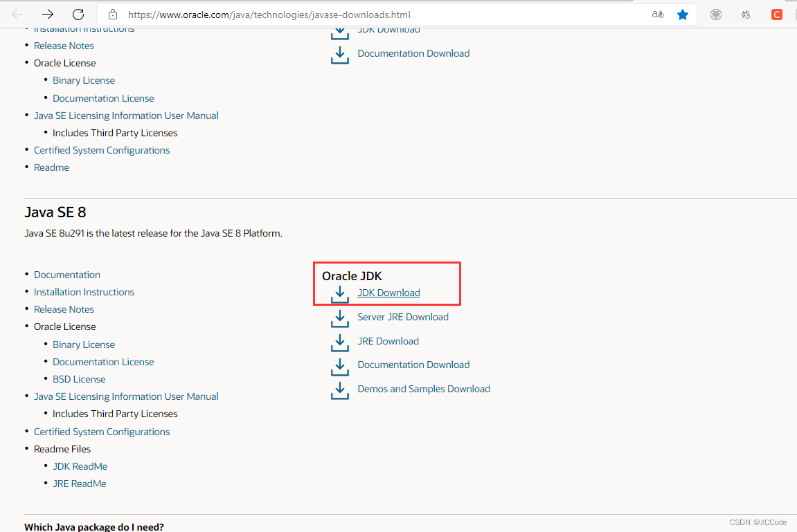Click the download icon beside JRE Download

point(339,342)
